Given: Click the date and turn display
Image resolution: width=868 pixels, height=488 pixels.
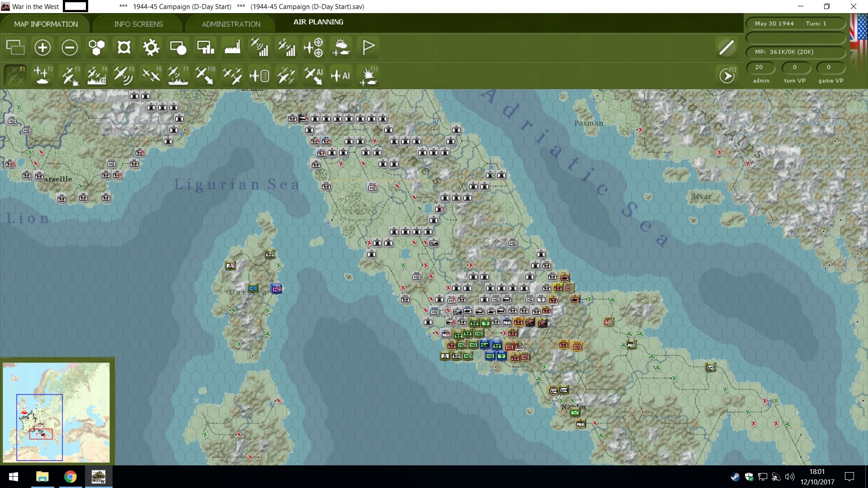Looking at the screenshot, I should point(796,23).
